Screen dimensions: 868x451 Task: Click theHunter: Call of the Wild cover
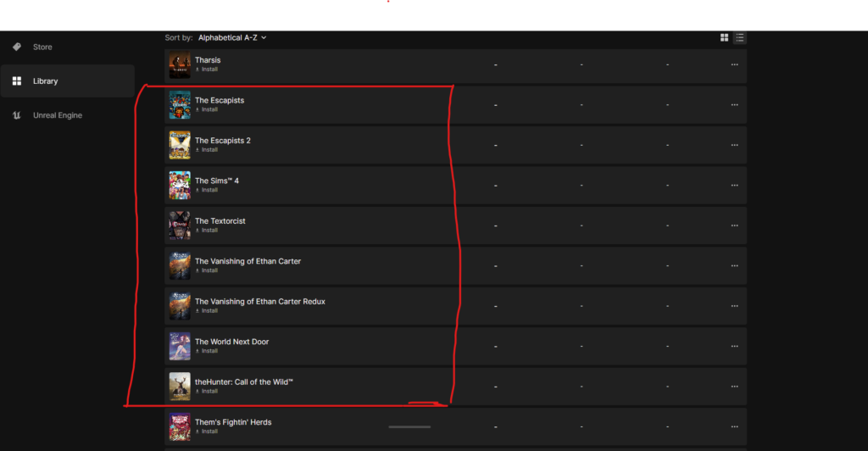point(180,387)
